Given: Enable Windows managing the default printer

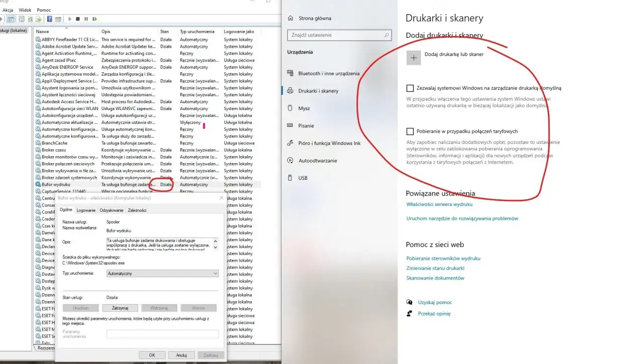Looking at the screenshot, I should click(410, 88).
